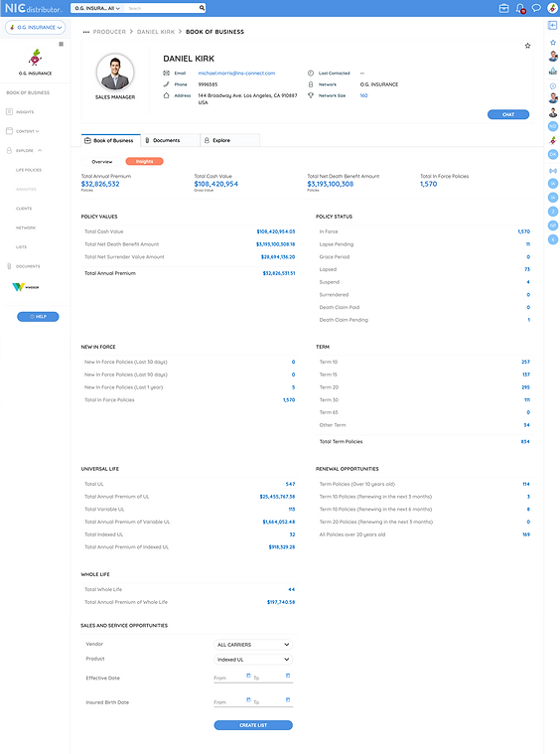Open Network in left sidebar
The image size is (560, 754).
[x=26, y=227]
